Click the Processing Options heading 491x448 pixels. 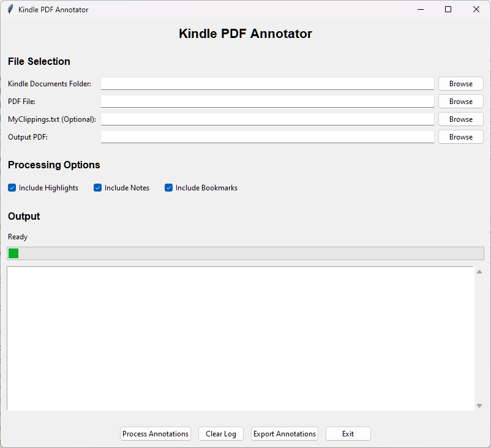click(x=54, y=165)
